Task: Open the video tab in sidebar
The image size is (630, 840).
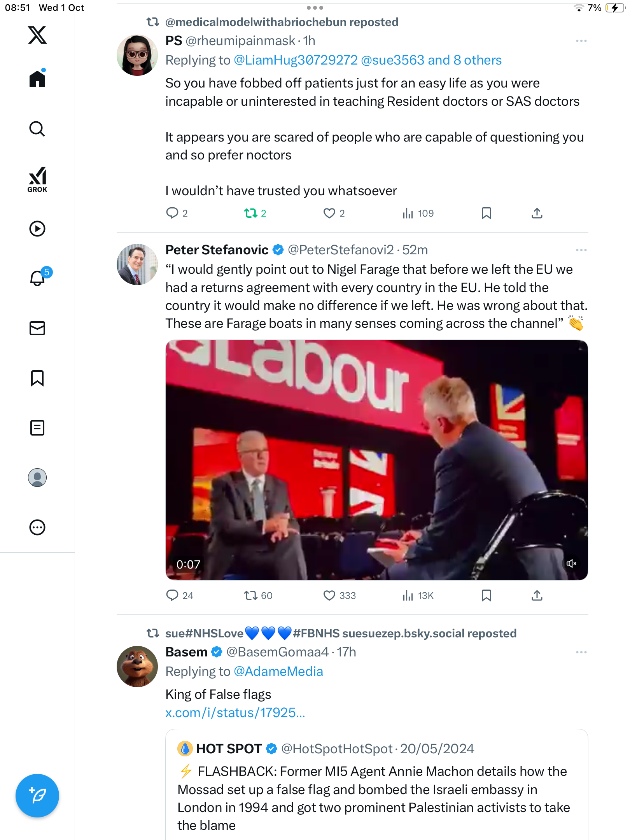Action: (x=37, y=229)
